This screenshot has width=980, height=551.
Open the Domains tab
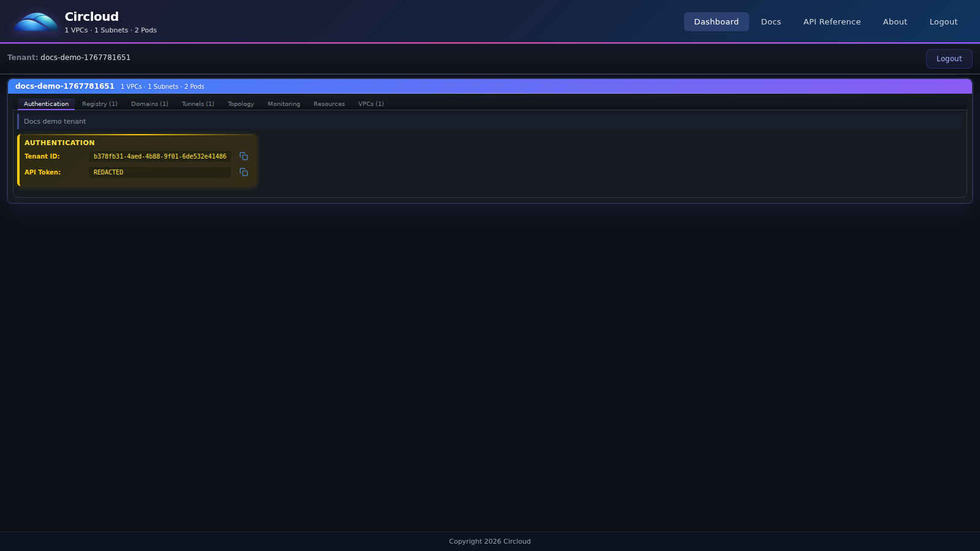tap(149, 103)
